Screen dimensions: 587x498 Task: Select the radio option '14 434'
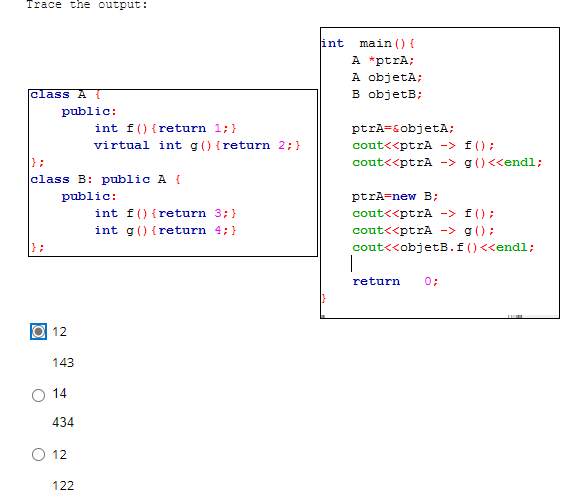pos(38,395)
